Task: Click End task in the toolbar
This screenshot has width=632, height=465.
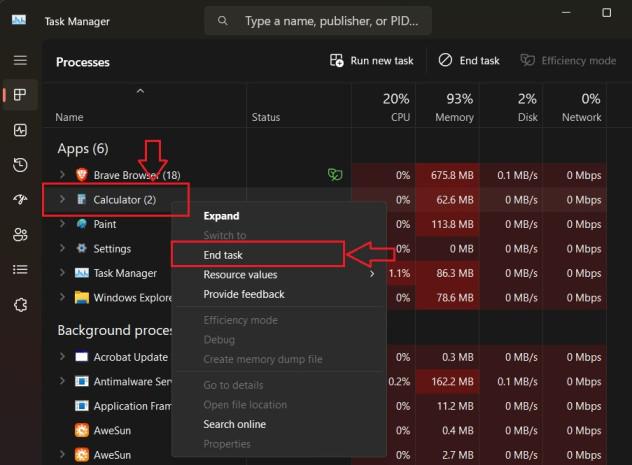Action: coord(469,60)
